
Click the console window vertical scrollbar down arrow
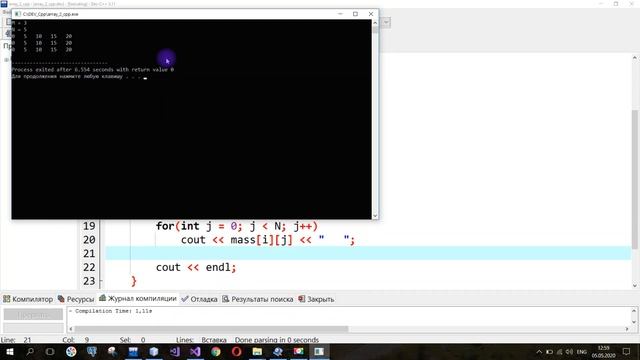coord(375,215)
